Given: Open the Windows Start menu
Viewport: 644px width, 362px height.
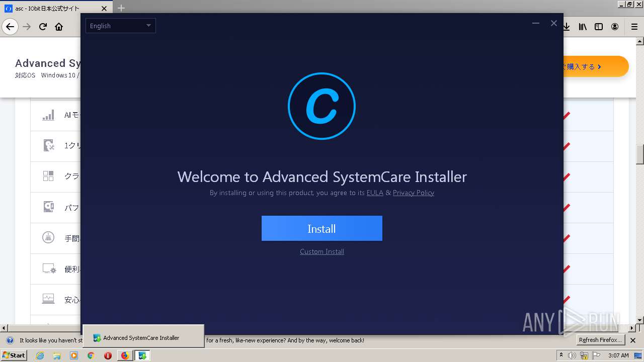Looking at the screenshot, I should click(x=14, y=355).
